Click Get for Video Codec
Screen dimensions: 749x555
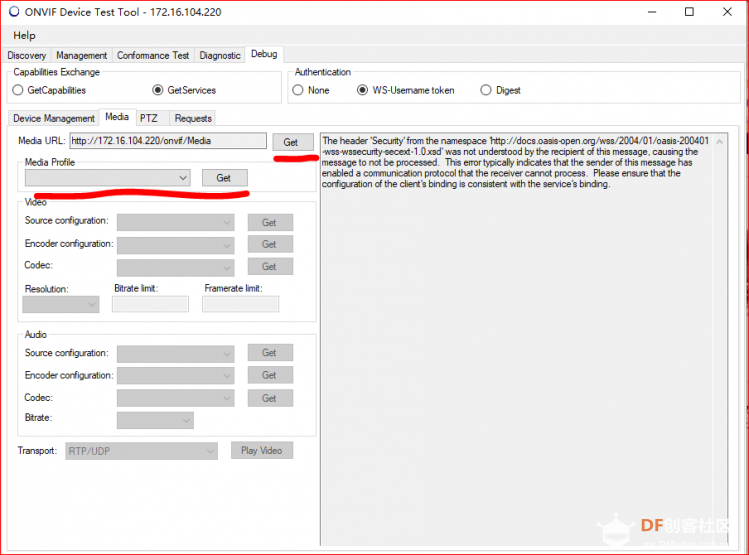270,267
